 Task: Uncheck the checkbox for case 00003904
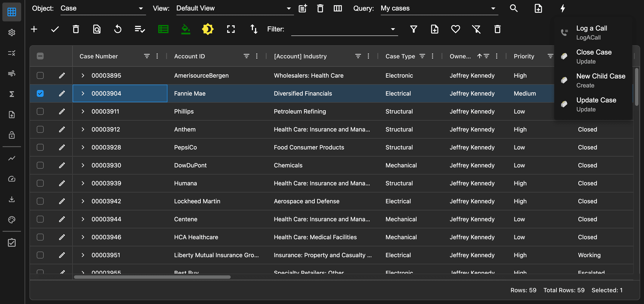40,93
